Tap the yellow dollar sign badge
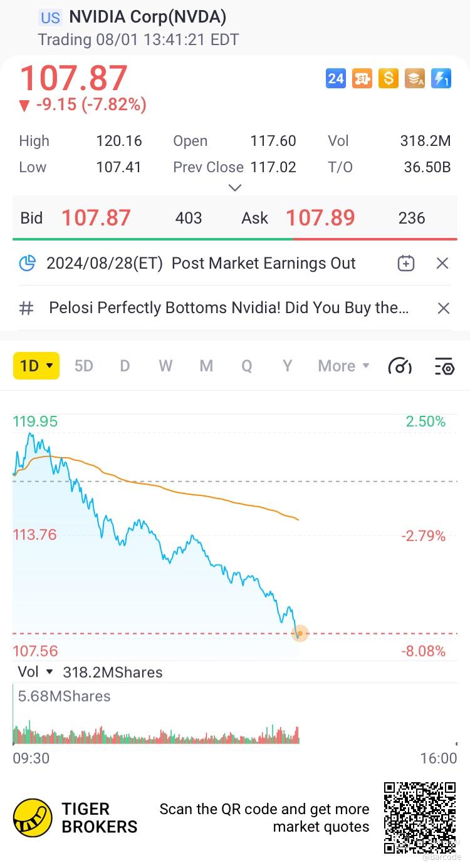 point(388,78)
